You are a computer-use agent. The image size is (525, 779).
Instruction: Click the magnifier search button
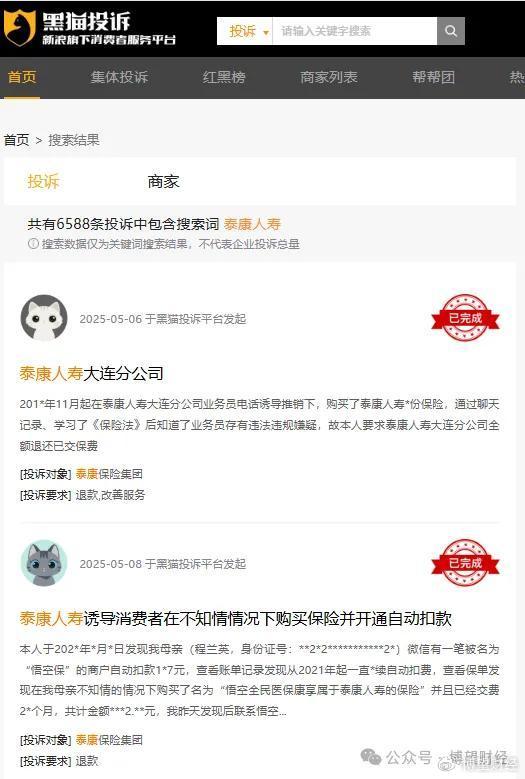450,31
